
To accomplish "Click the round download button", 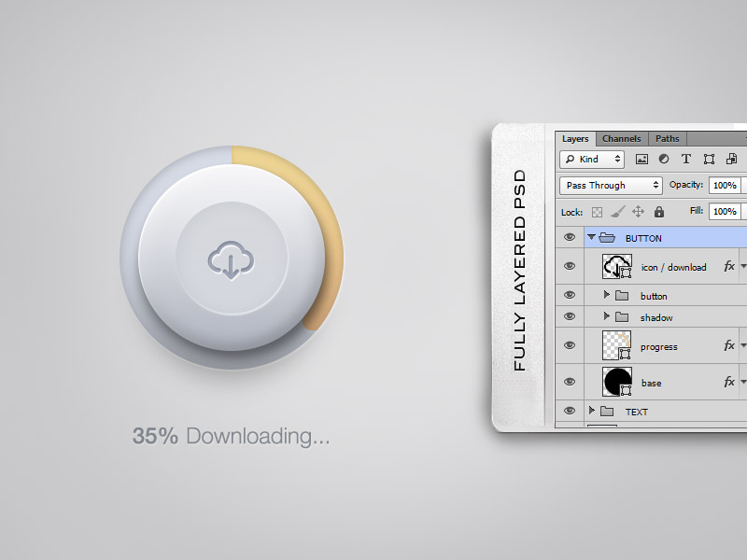I will (232, 258).
